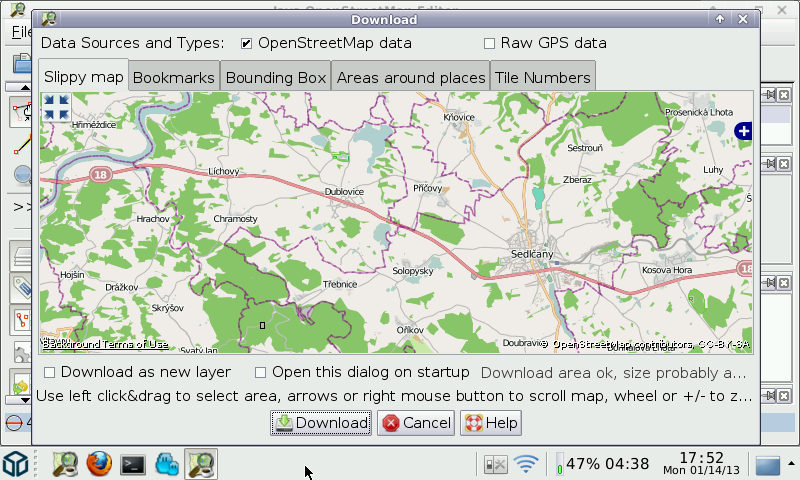Close the third JOSM side panel
The height and width of the screenshot is (480, 800).
pos(784,283)
